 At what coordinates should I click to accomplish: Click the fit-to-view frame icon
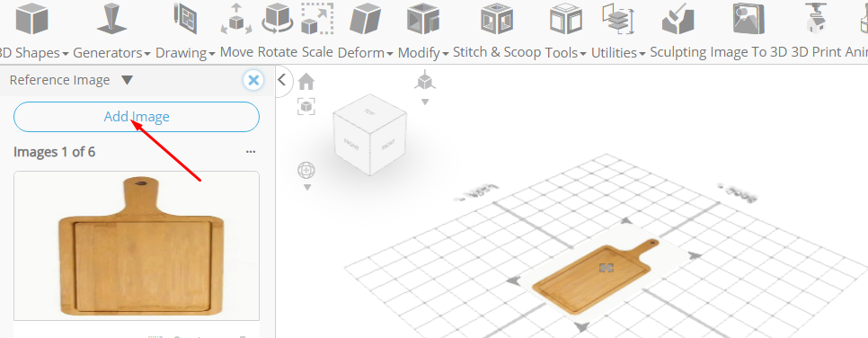[x=306, y=106]
